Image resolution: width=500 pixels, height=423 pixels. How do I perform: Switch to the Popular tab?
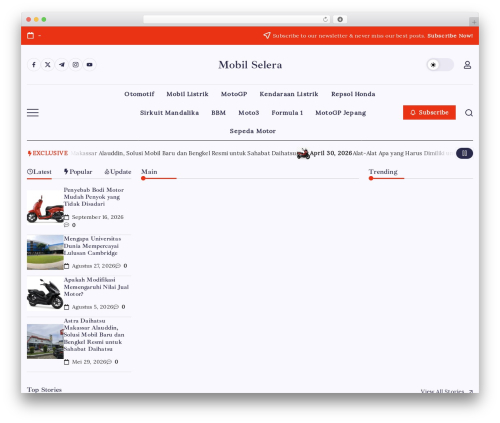[x=78, y=172]
